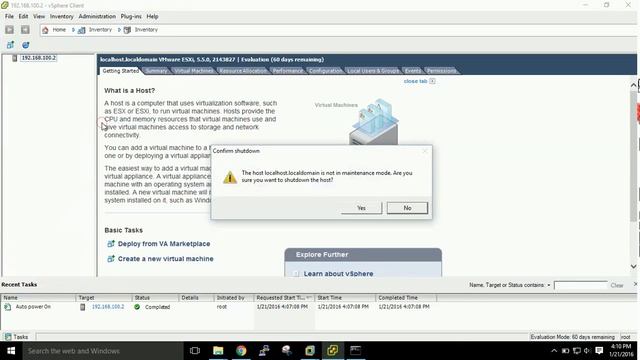The width and height of the screenshot is (640, 360).
Task: Sort tasks by Requested Start Time header
Action: click(284, 298)
